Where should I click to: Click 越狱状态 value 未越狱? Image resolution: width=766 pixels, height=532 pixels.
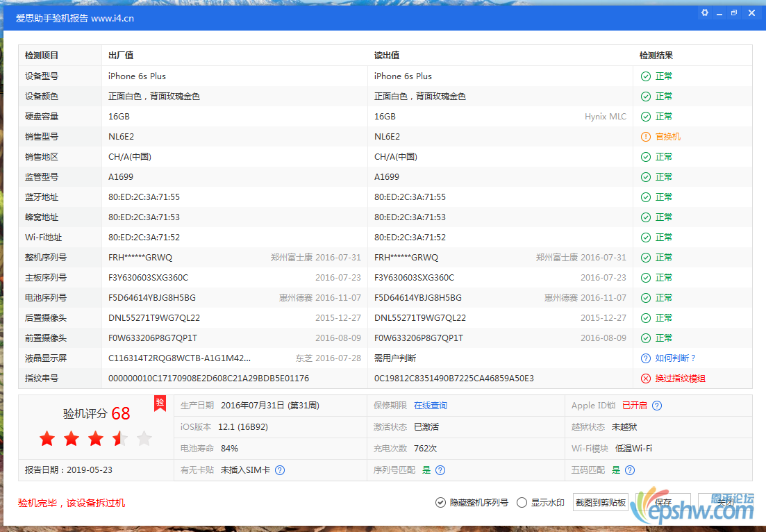pyautogui.click(x=624, y=427)
